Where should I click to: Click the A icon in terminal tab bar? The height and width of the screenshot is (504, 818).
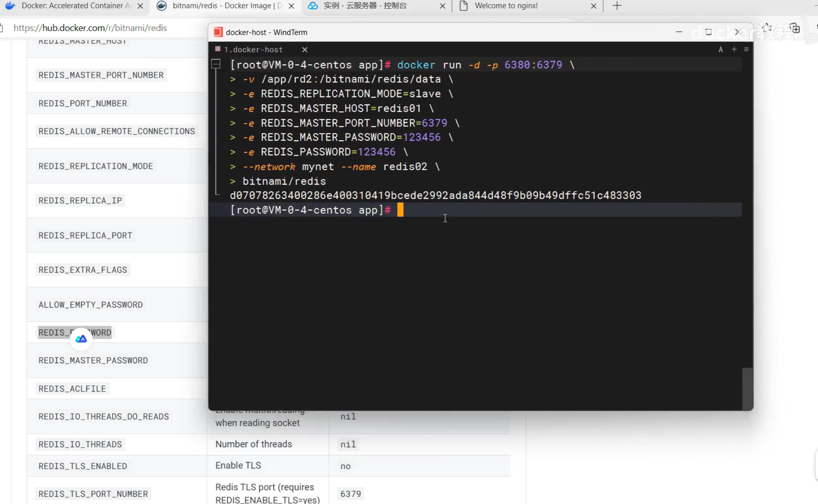click(720, 50)
